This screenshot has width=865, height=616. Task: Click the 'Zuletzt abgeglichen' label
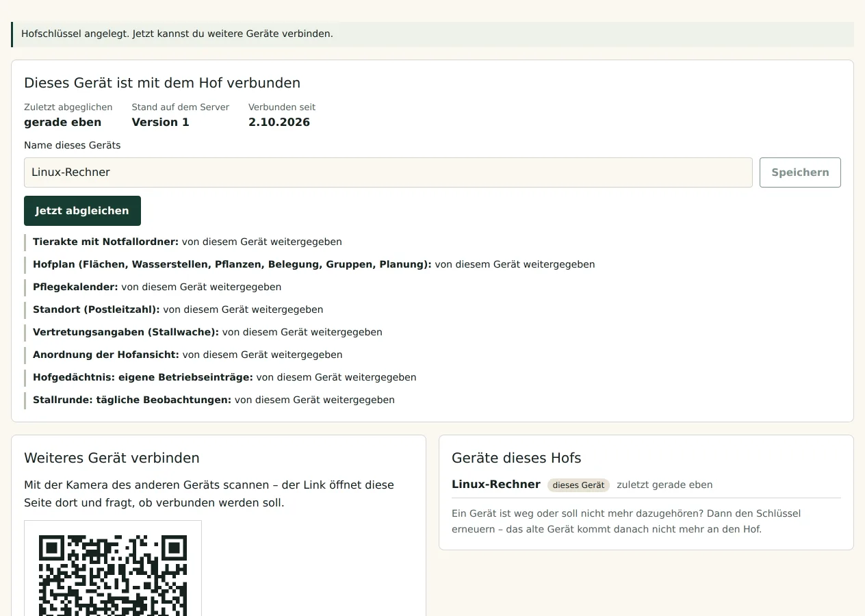[68, 107]
